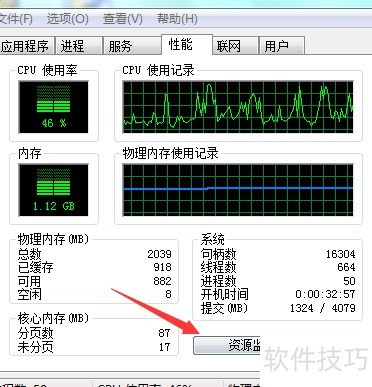Click the 系统 group label
372x387 pixels.
tap(212, 239)
